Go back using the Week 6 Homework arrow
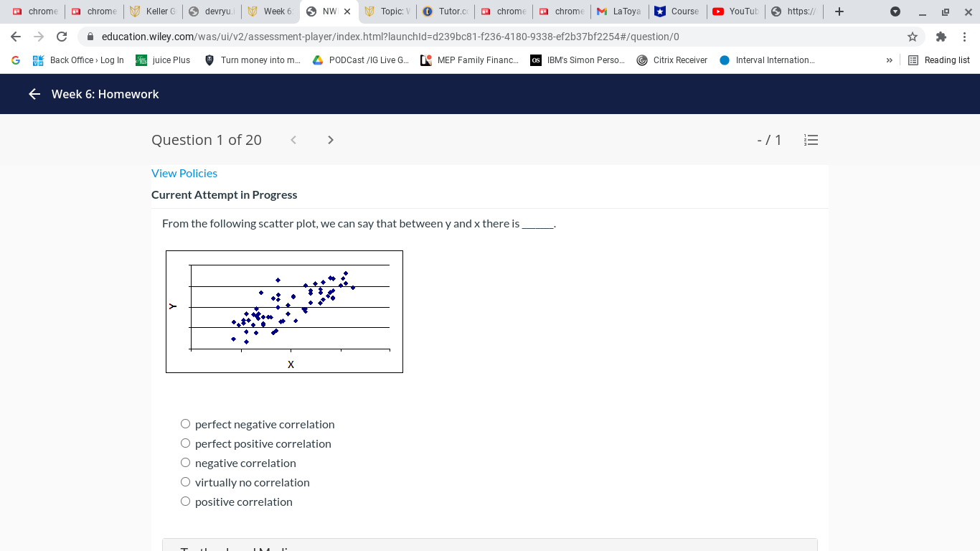This screenshot has height=551, width=980. point(34,94)
